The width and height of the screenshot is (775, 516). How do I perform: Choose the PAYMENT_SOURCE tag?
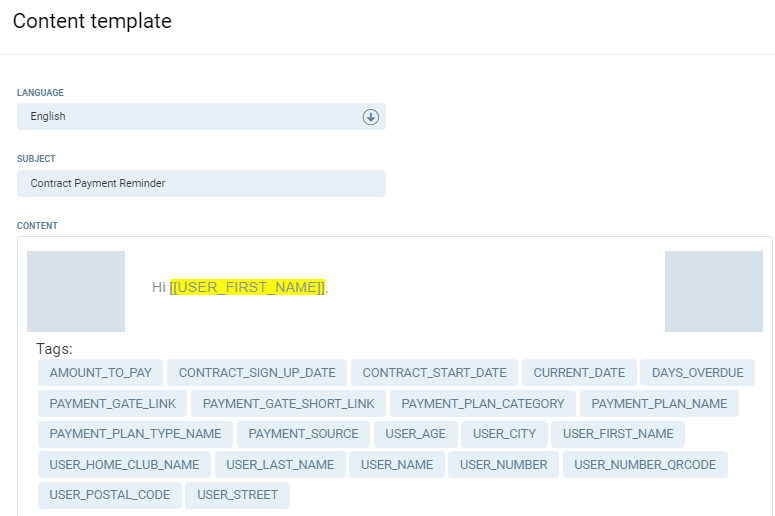[x=303, y=434]
